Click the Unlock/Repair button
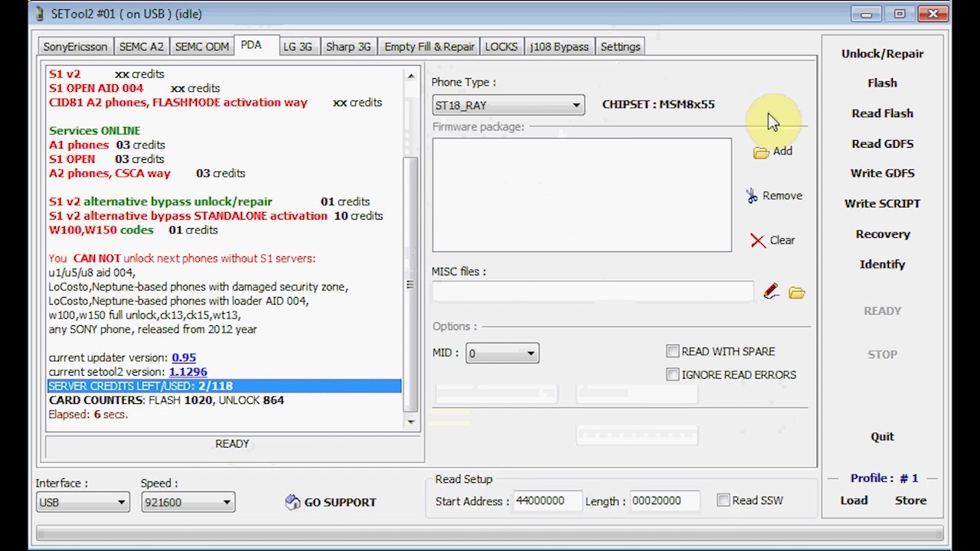980x551 pixels. click(882, 54)
